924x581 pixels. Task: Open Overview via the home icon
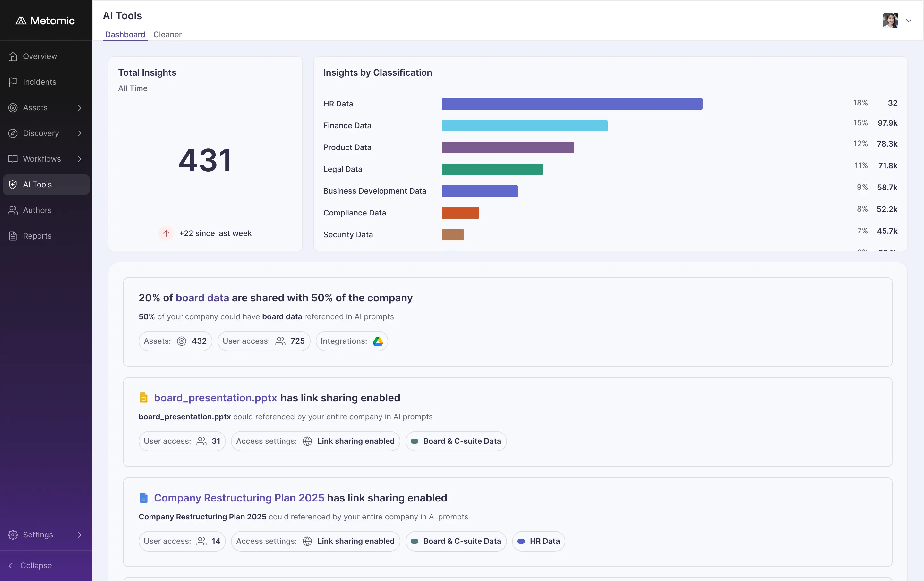pyautogui.click(x=13, y=56)
